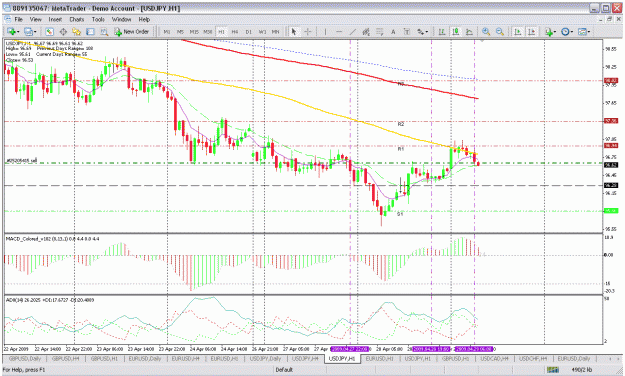The height and width of the screenshot is (376, 625).
Task: Switch to the USDCHF,H4 chart tab
Action: coord(533,359)
